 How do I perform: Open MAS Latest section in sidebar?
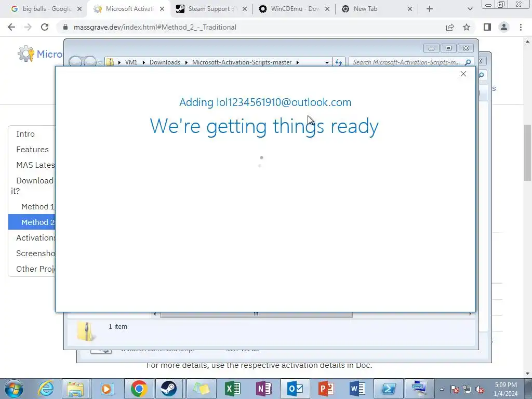coord(35,165)
